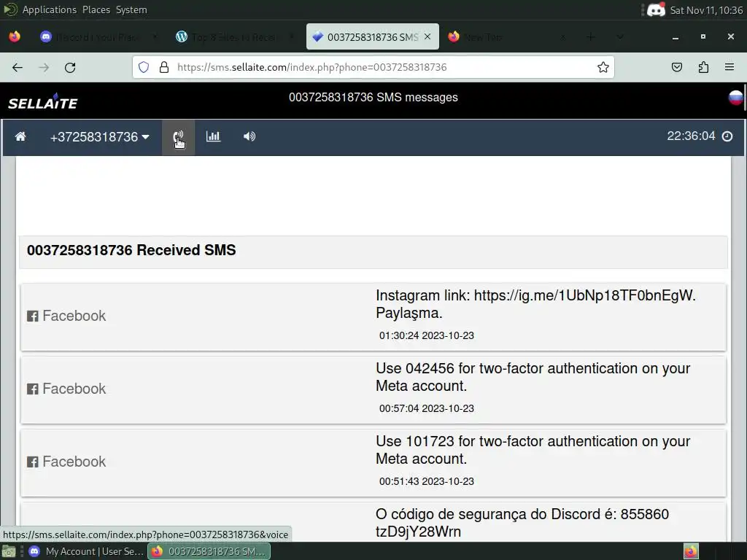Bookmark this page with the star icon

click(x=603, y=67)
